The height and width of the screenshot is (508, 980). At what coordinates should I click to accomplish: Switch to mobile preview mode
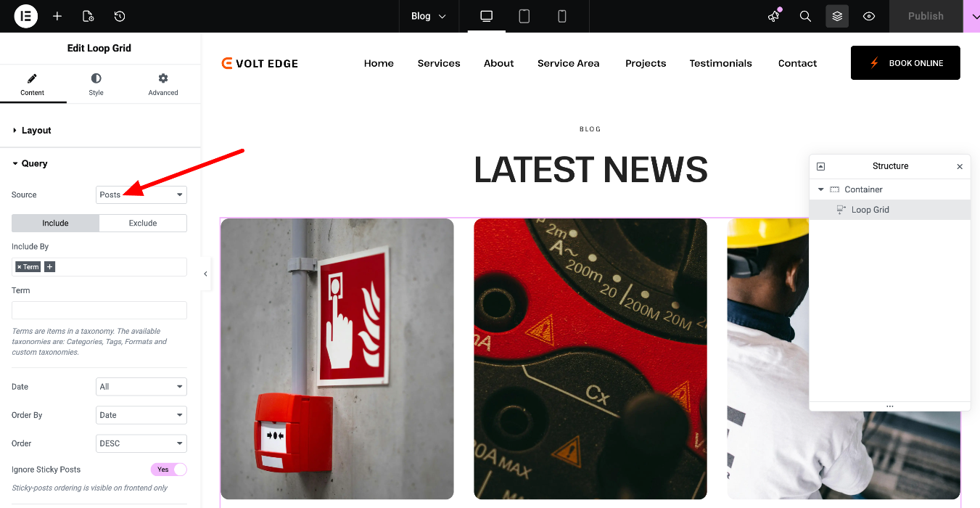tap(562, 16)
